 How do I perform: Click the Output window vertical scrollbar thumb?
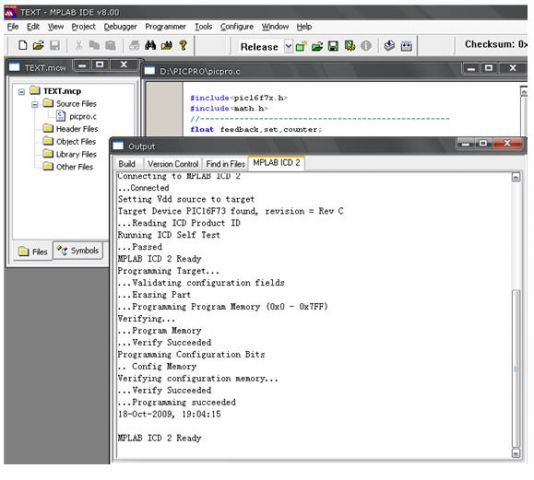pos(516,368)
